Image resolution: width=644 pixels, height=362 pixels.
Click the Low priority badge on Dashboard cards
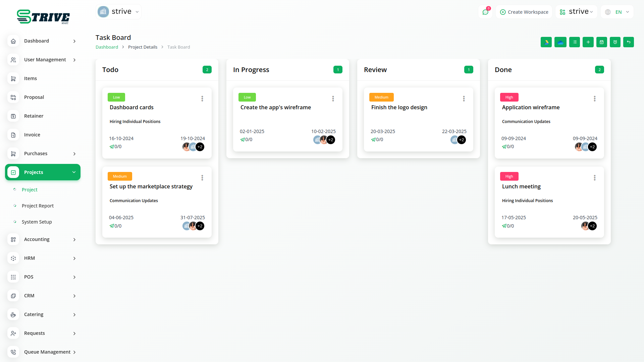coord(116,97)
